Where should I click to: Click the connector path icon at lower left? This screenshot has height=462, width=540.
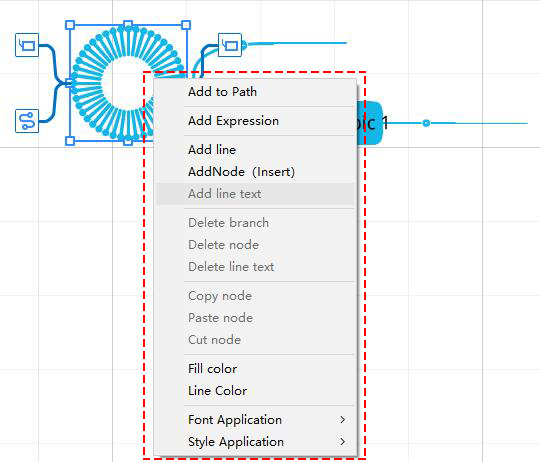(x=27, y=121)
